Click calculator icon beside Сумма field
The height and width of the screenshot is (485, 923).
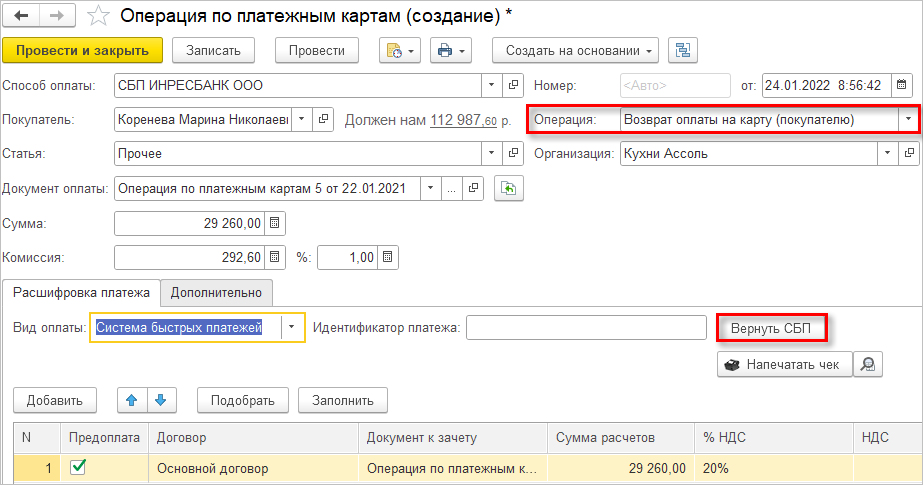[276, 223]
